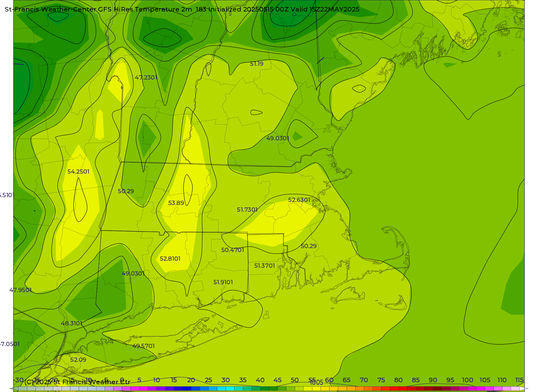Click the 47.2301 temperature label
The width and height of the screenshot is (538, 392).
click(146, 78)
